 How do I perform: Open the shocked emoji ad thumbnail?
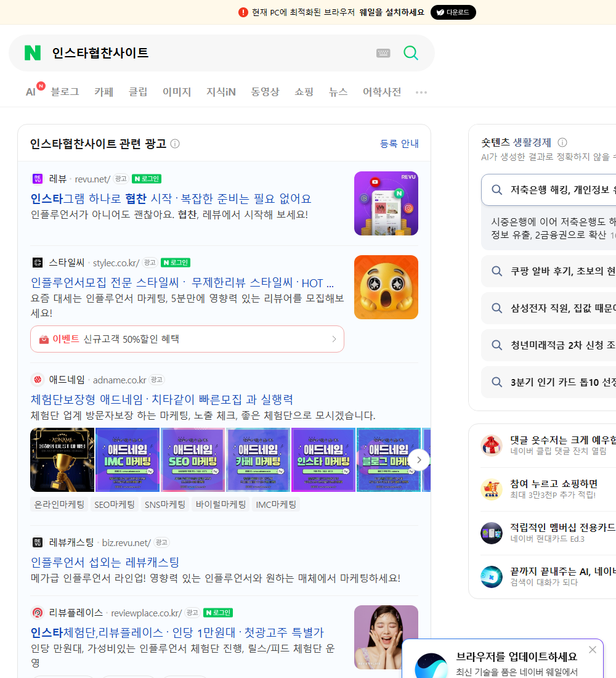tap(386, 287)
